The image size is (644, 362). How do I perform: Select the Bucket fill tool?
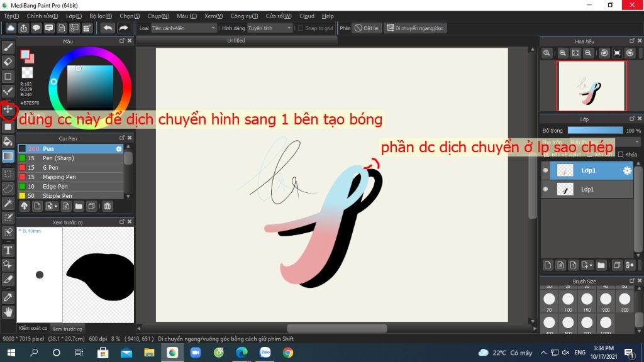pos(8,141)
